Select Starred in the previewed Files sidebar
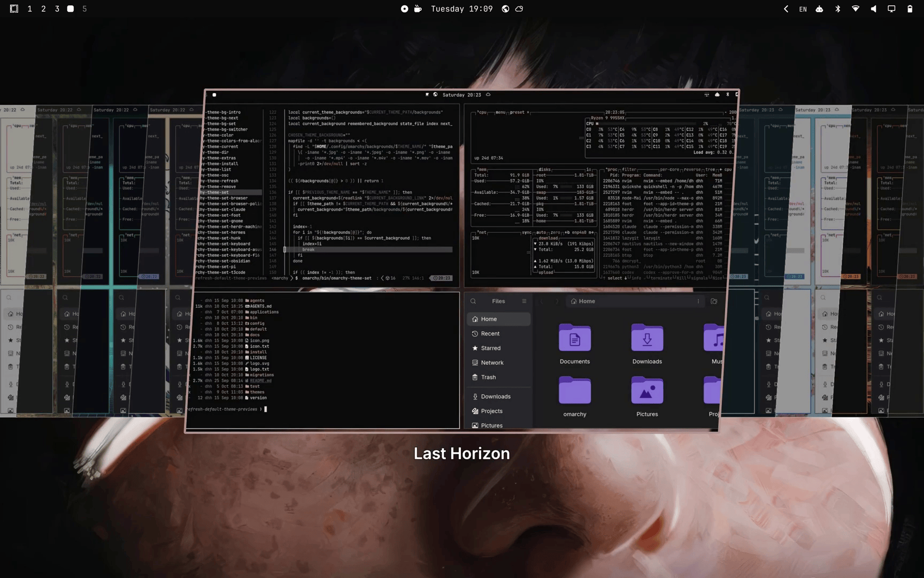This screenshot has width=924, height=578. click(x=499, y=348)
